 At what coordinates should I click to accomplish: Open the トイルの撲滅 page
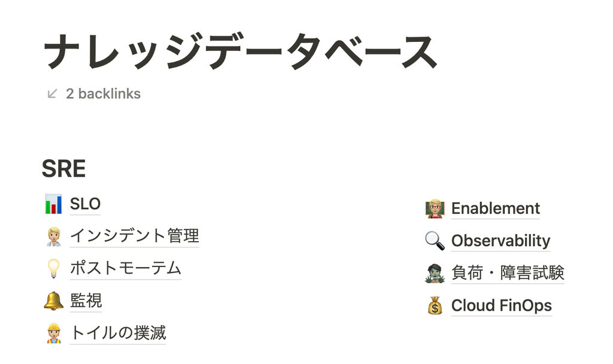(x=118, y=333)
